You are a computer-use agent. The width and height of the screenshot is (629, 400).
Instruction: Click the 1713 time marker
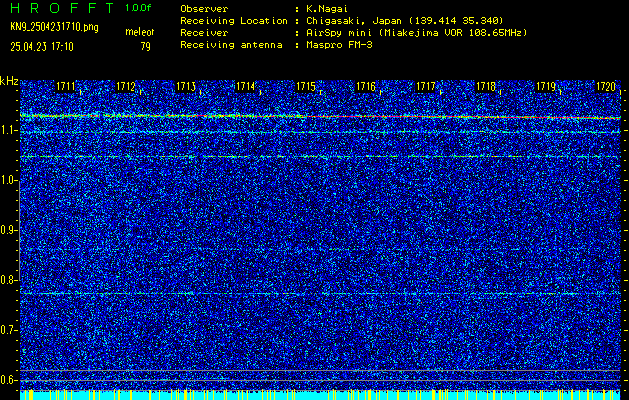pos(186,86)
